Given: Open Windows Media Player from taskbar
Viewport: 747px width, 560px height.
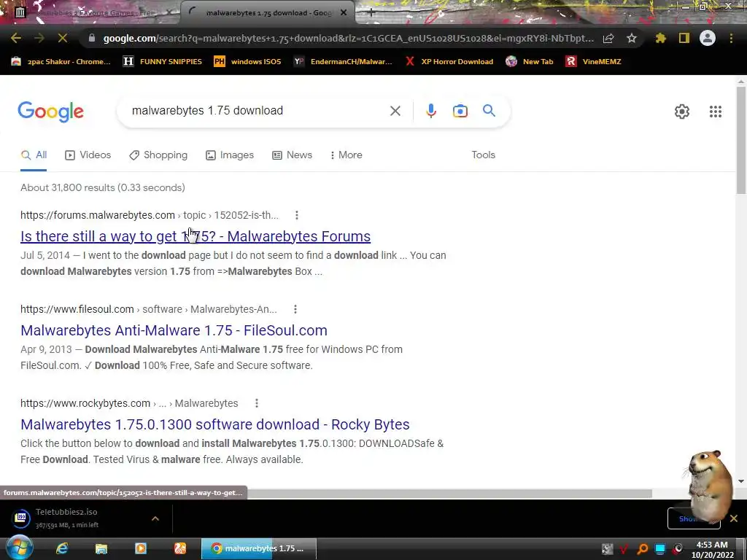Looking at the screenshot, I should [x=141, y=548].
